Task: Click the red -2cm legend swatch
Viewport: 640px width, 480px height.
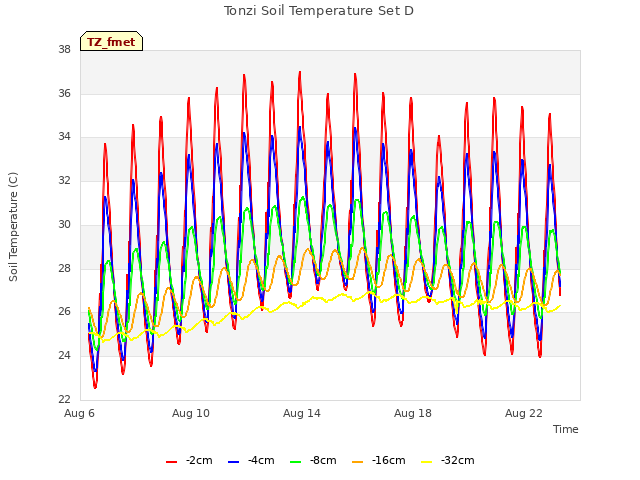Action: [171, 462]
